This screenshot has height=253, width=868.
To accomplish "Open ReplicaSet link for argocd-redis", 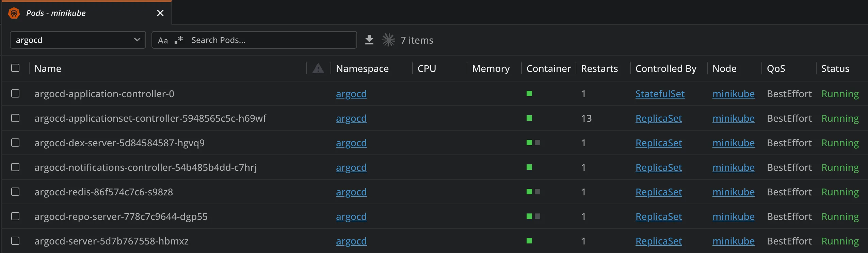I will point(659,192).
